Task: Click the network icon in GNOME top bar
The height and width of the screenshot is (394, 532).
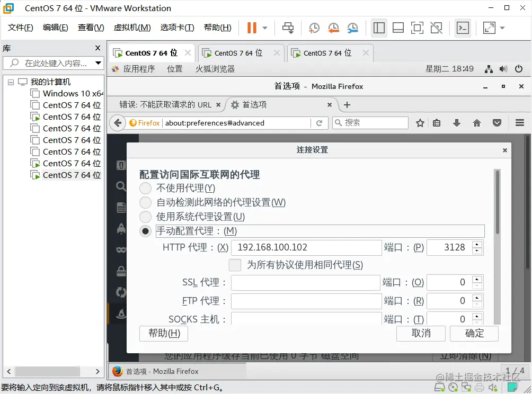Action: point(489,69)
